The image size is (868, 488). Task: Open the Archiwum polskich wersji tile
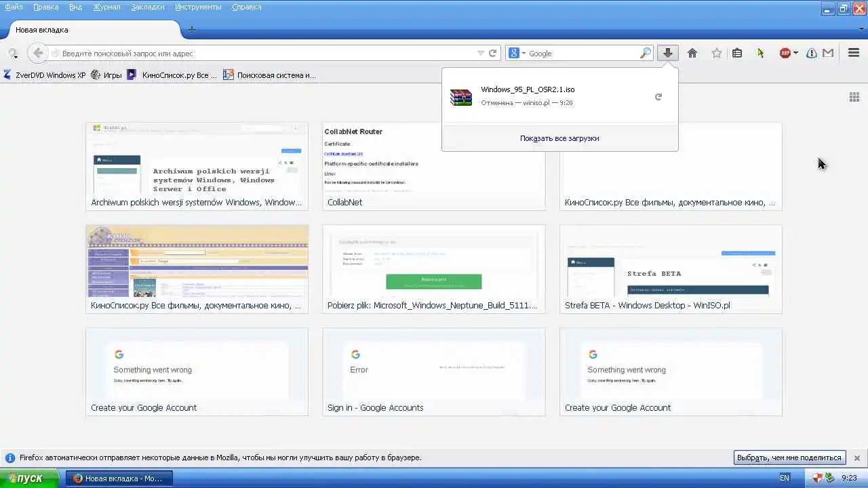[197, 167]
